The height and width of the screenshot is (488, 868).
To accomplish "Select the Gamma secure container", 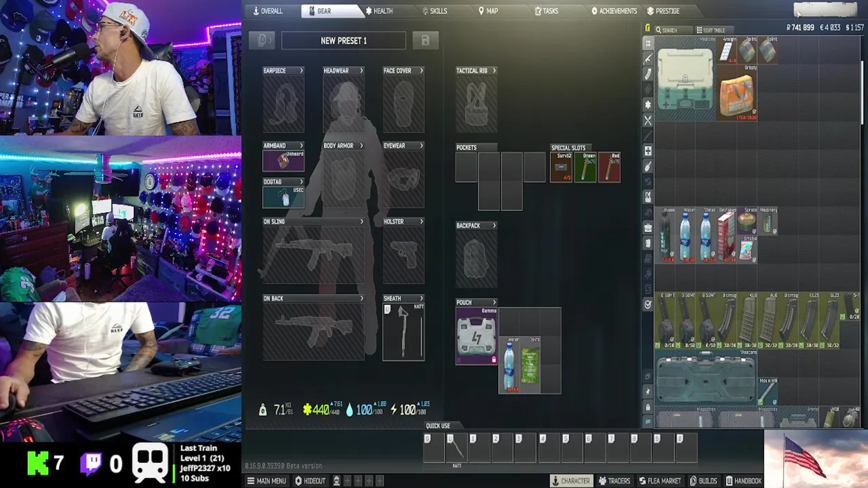I will [x=477, y=335].
